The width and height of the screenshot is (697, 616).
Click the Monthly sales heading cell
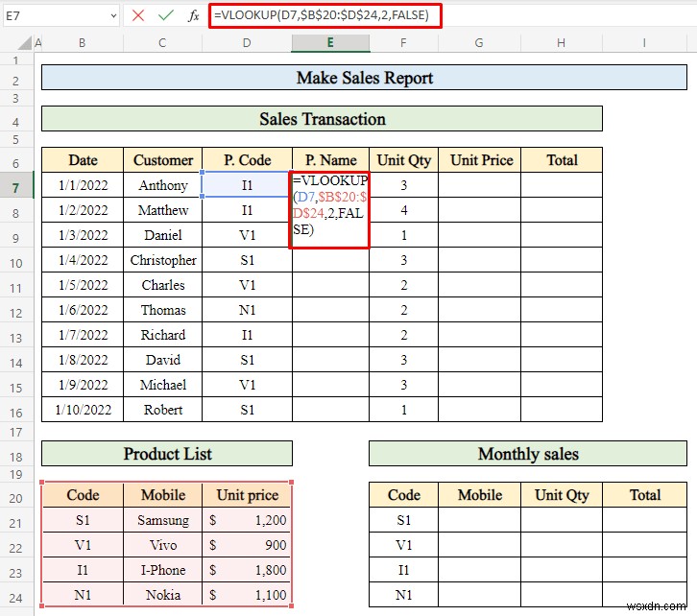click(528, 454)
